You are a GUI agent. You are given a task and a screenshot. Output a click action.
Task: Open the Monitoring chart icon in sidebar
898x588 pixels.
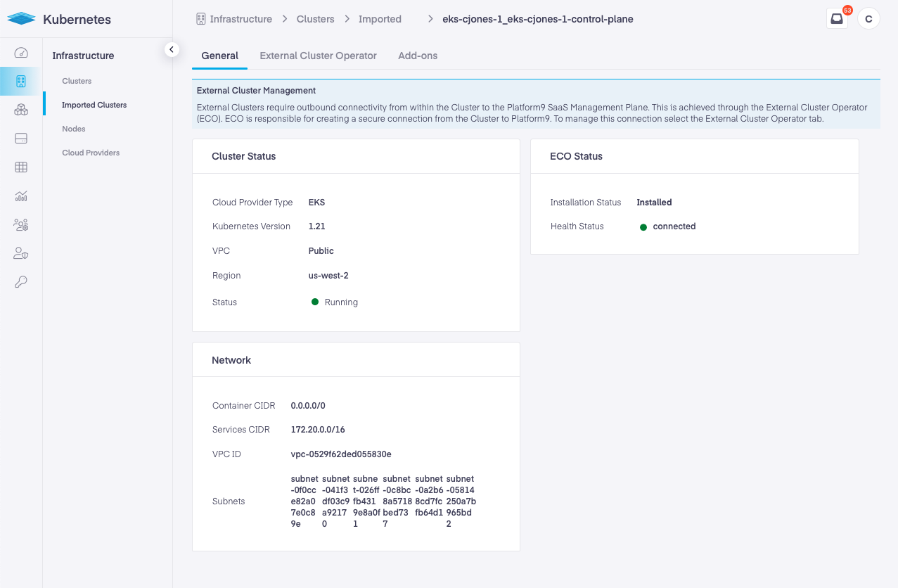(x=21, y=196)
